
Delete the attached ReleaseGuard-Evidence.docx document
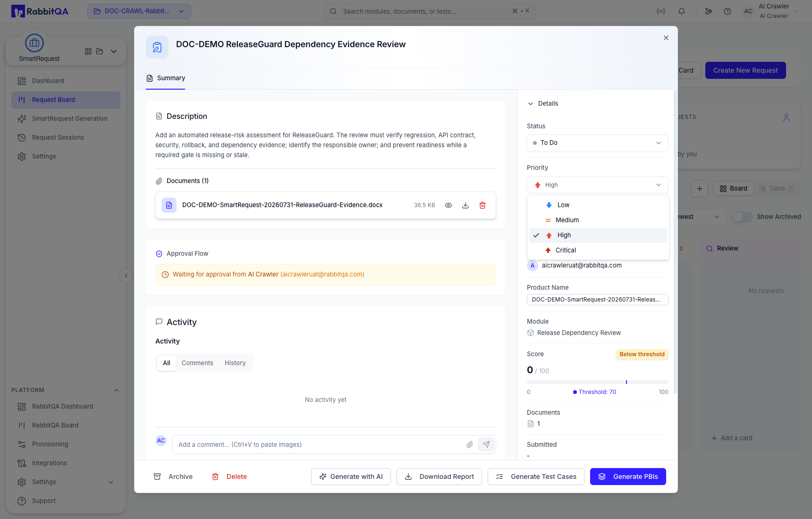pyautogui.click(x=482, y=205)
